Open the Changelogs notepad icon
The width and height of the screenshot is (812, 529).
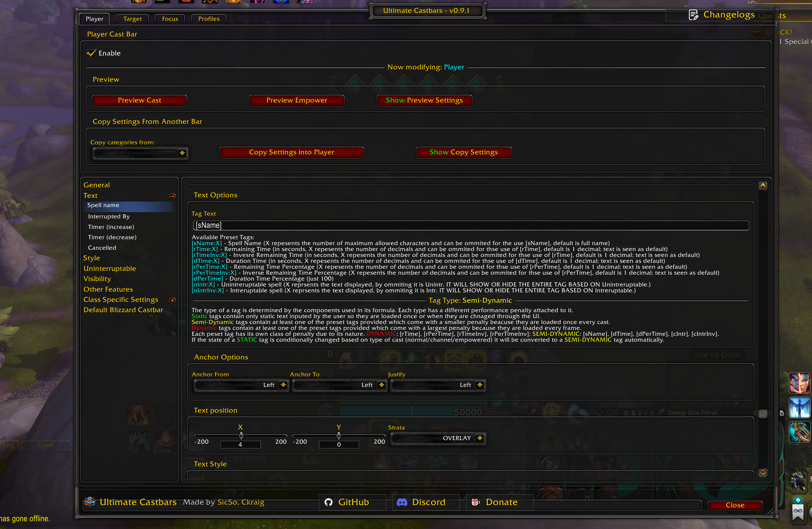pos(693,15)
